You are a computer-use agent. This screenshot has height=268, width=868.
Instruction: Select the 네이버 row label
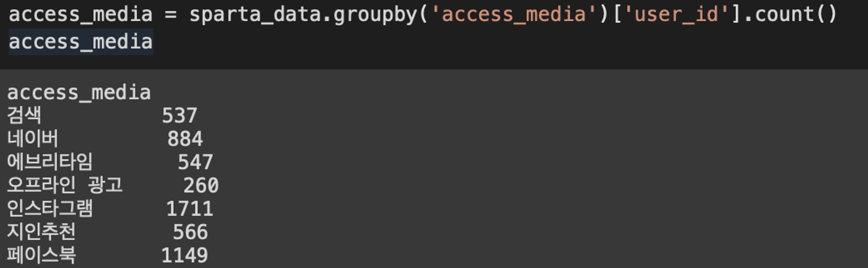coord(33,138)
